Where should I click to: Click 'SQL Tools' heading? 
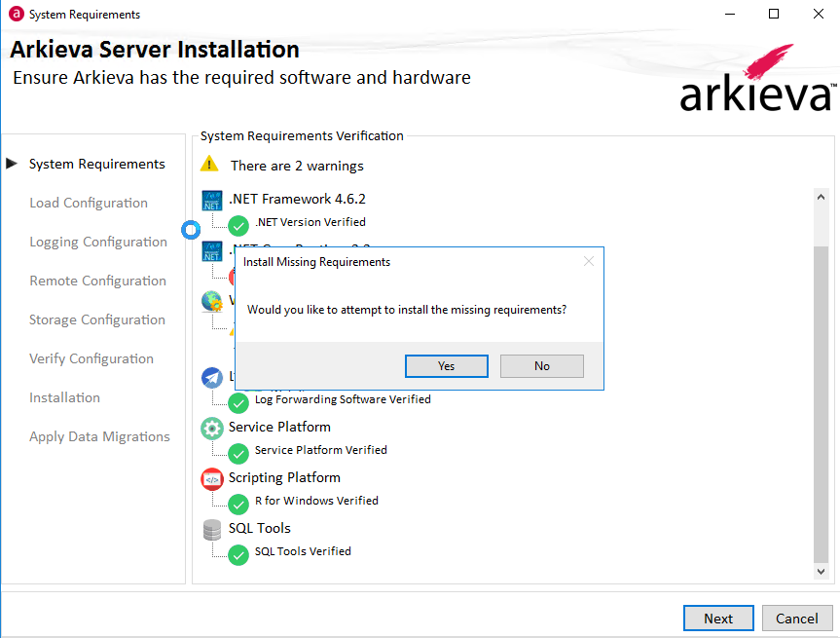click(260, 528)
